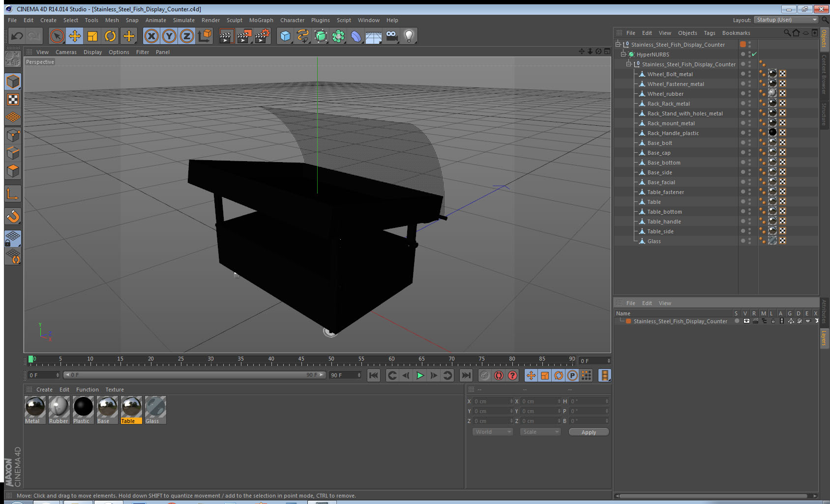The image size is (830, 504).
Task: Select the Rack_Handle_plastic object in tree
Action: click(673, 133)
